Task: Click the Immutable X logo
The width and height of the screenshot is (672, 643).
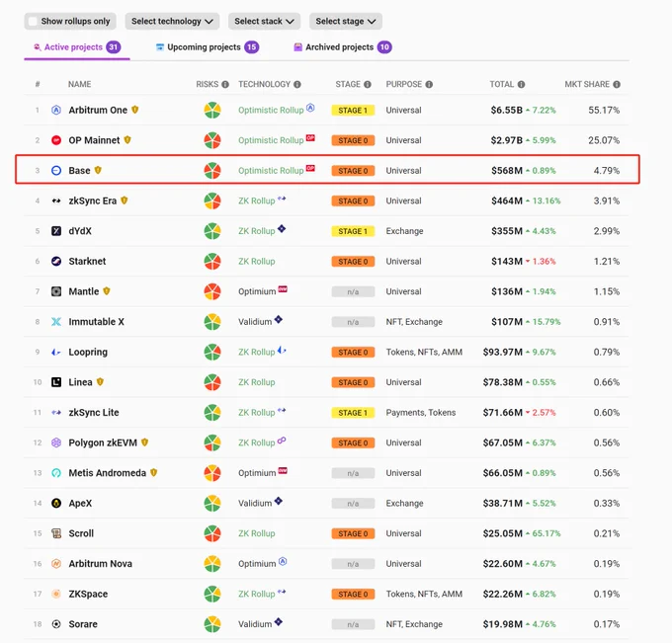Action: 56,322
